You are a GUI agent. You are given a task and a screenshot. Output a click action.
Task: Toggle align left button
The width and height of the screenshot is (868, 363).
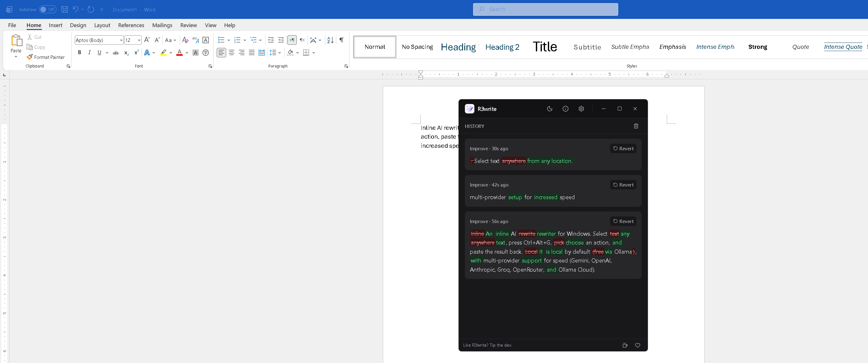click(x=221, y=53)
